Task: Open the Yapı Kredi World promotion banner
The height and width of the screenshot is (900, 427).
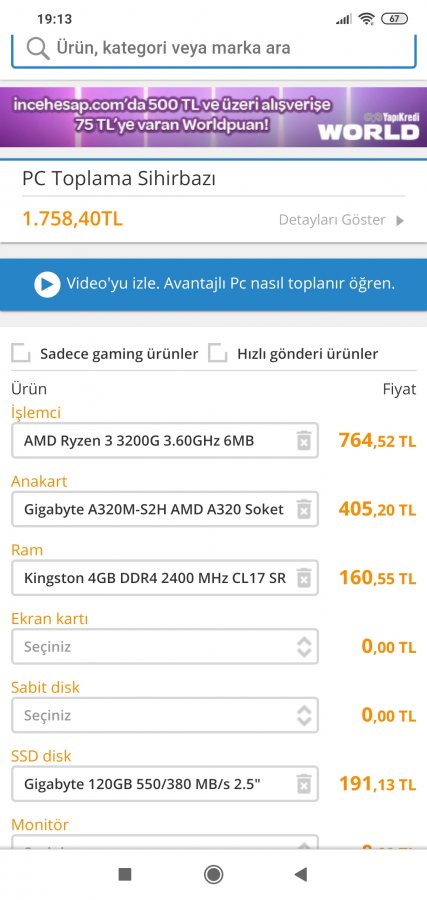Action: 214,117
